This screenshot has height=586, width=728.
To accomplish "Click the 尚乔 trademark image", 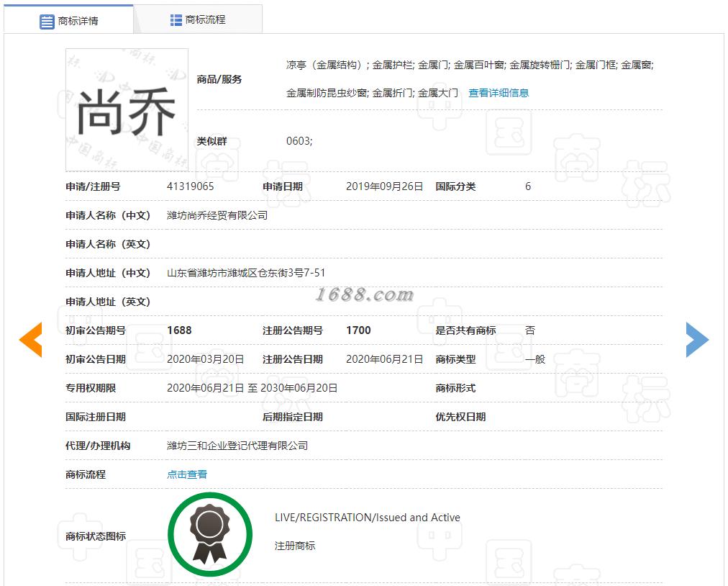I will (x=127, y=110).
